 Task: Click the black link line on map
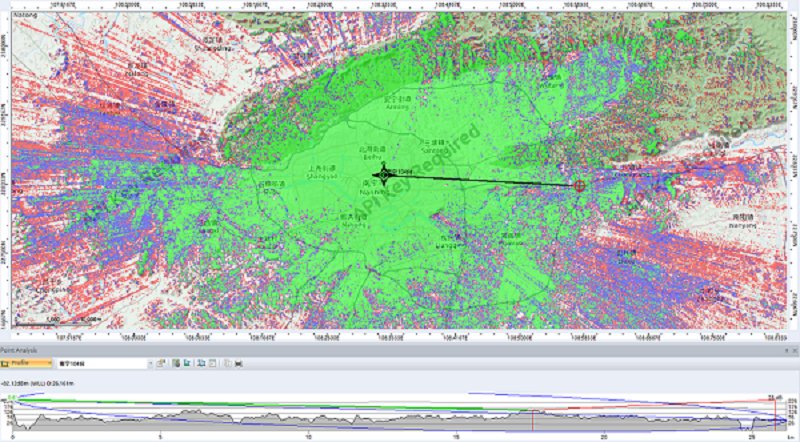pyautogui.click(x=480, y=180)
